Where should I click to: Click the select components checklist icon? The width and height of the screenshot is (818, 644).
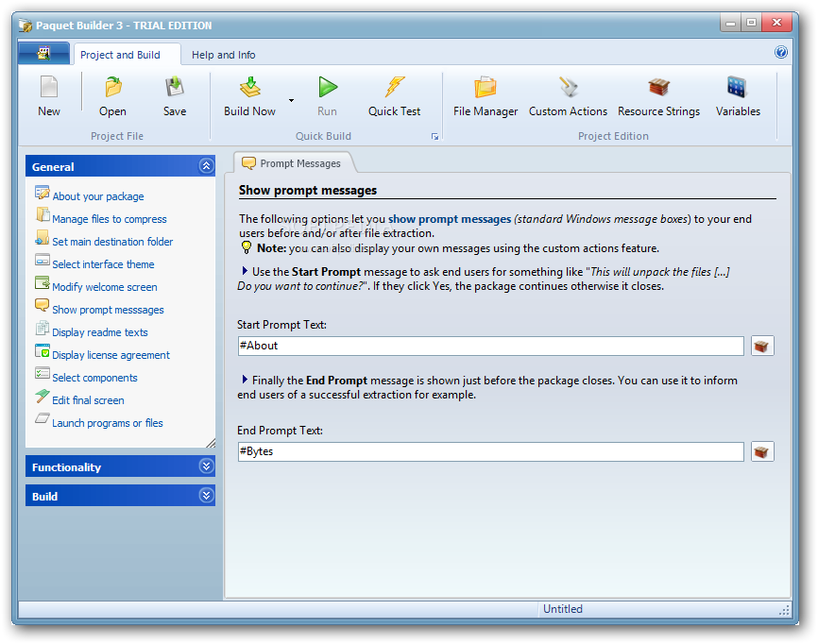click(43, 373)
